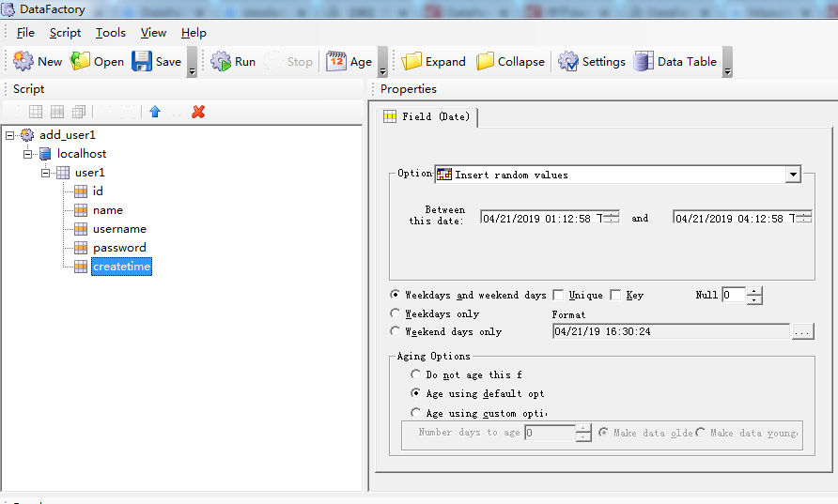The image size is (838, 504).
Task: Enable the Unique checkbox
Action: pyautogui.click(x=558, y=295)
